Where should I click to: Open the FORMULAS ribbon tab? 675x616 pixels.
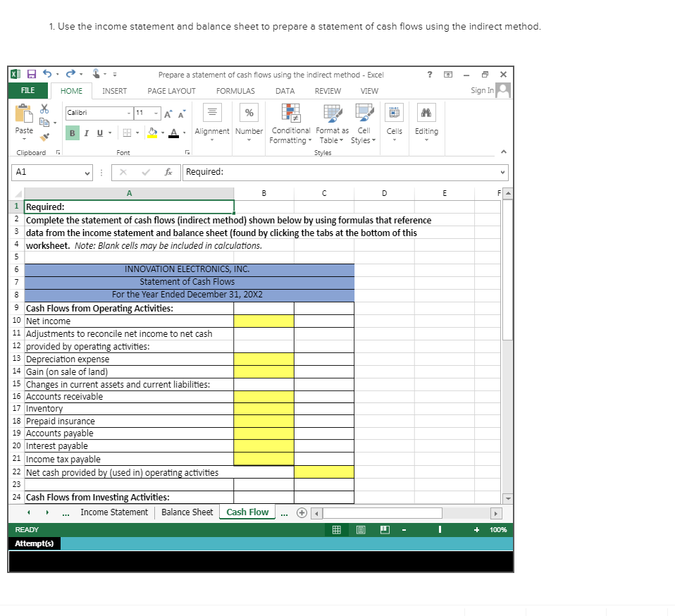pyautogui.click(x=235, y=91)
